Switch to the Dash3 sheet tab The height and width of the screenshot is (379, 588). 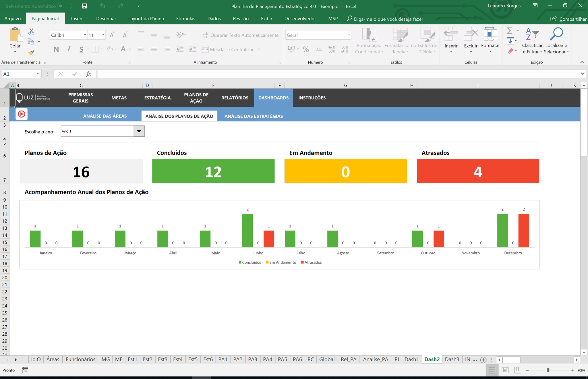click(x=452, y=359)
